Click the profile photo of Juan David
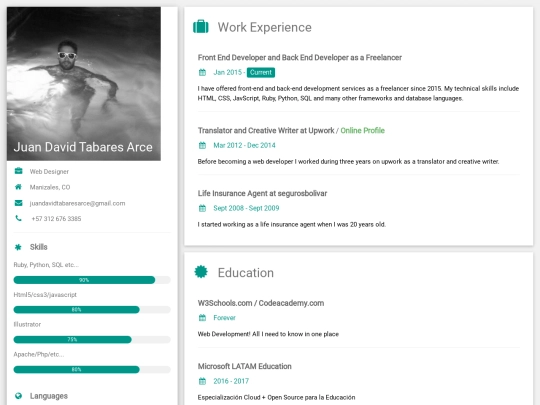The width and height of the screenshot is (540, 405). [84, 84]
